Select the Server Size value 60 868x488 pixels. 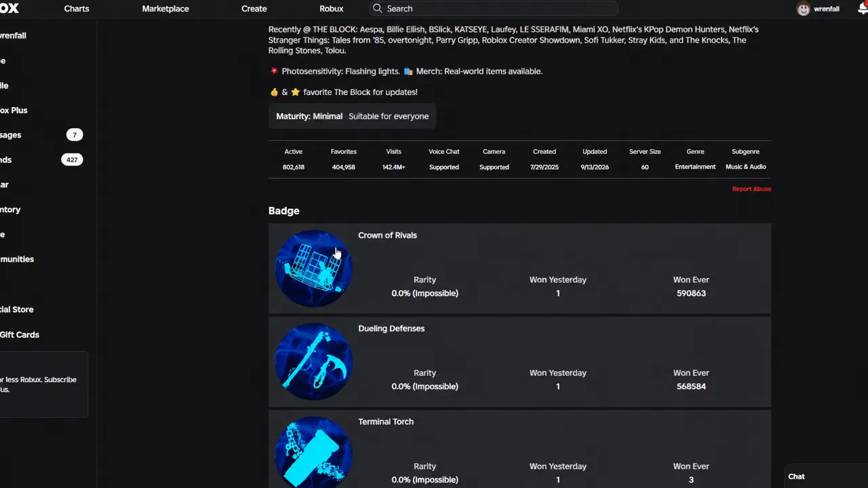point(645,167)
